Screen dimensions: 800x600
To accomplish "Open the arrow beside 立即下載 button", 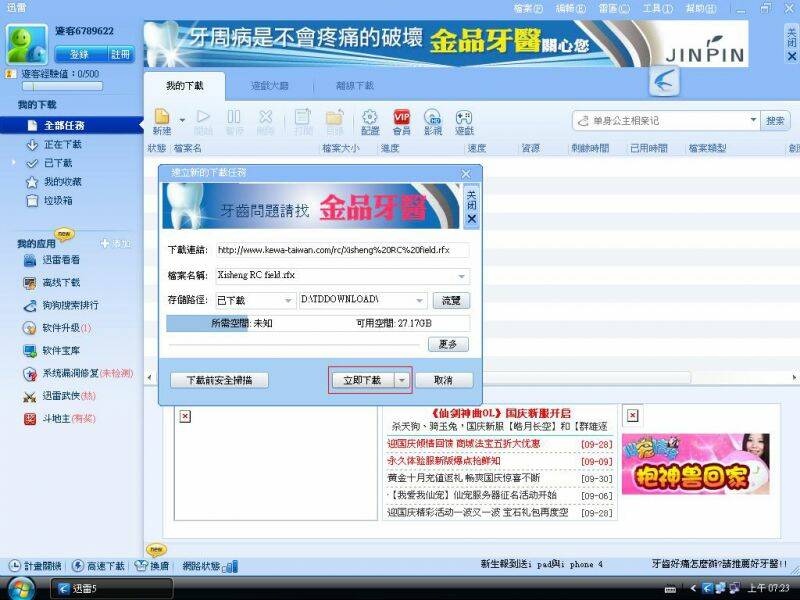I will coord(401,380).
